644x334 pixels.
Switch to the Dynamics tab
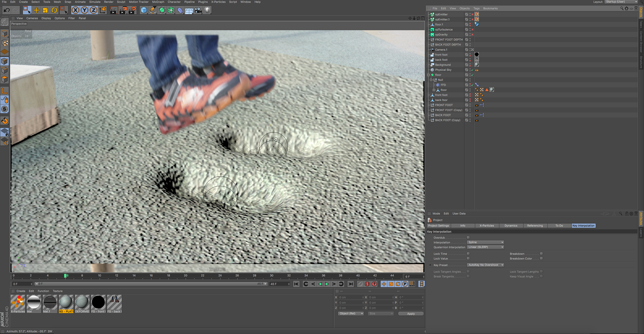click(511, 226)
